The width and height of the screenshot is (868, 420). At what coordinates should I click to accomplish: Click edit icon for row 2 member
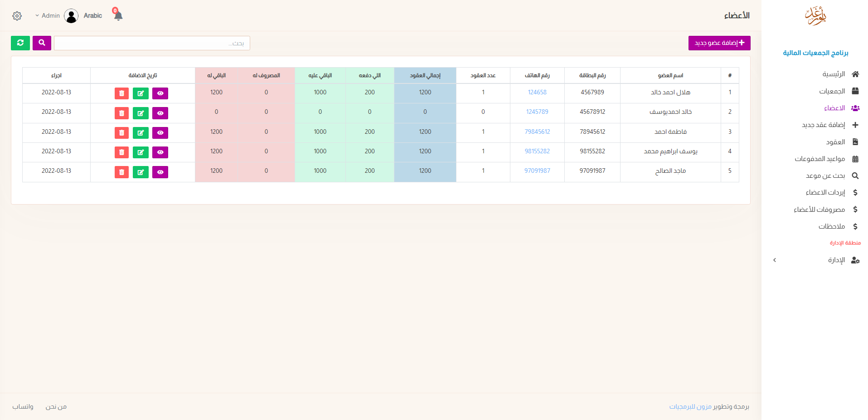point(141,113)
